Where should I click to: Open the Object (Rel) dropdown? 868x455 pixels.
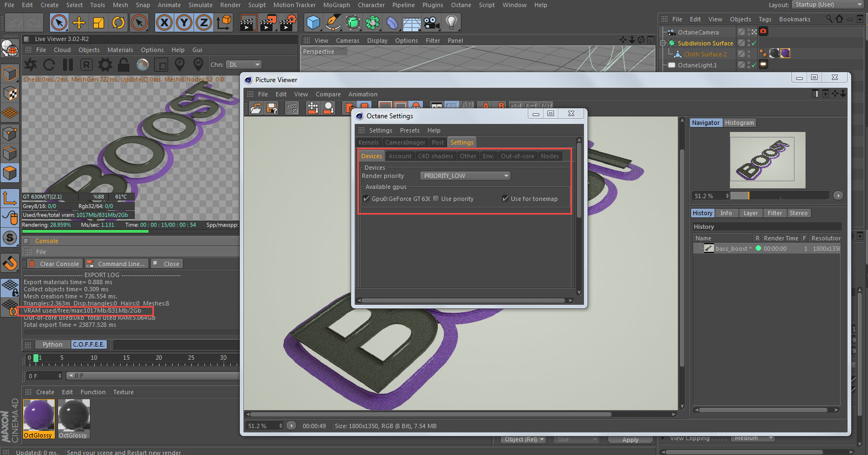pyautogui.click(x=524, y=439)
